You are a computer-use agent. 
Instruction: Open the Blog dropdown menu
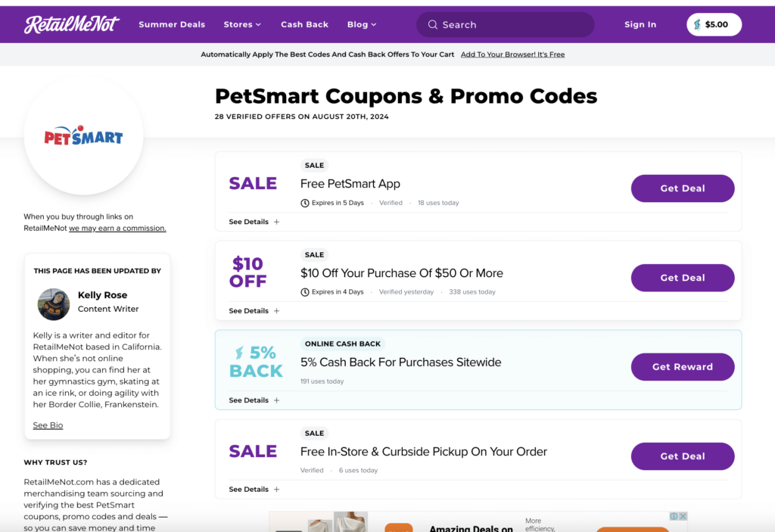(x=362, y=24)
